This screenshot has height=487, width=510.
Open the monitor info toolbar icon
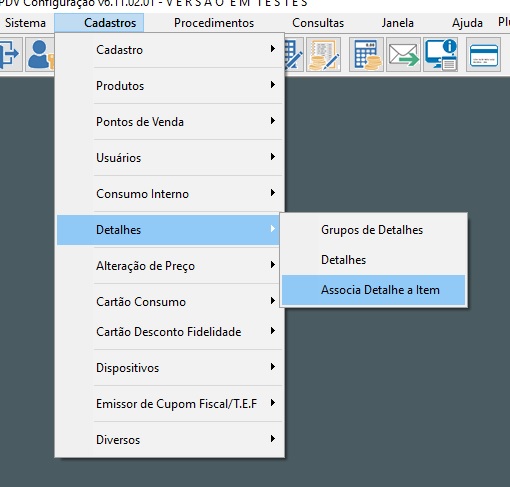tap(440, 55)
